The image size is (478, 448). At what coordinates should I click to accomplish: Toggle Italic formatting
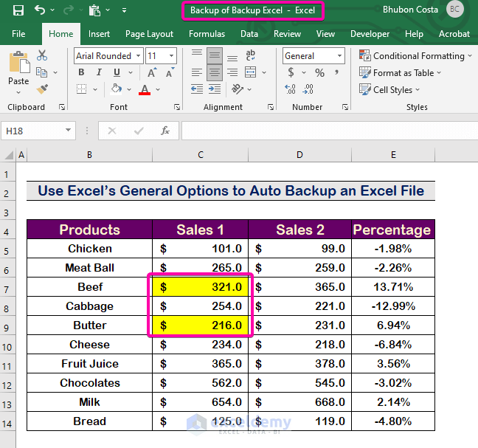(97, 72)
